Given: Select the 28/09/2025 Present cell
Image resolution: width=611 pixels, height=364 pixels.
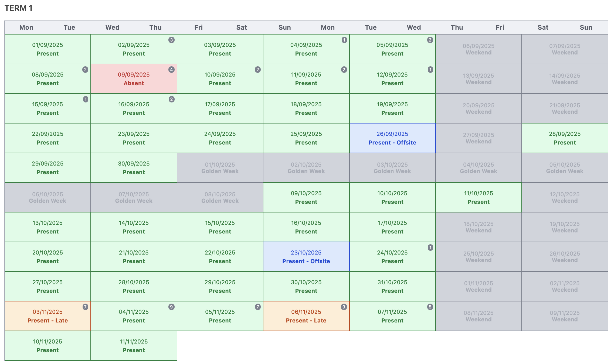Looking at the screenshot, I should pyautogui.click(x=565, y=138).
